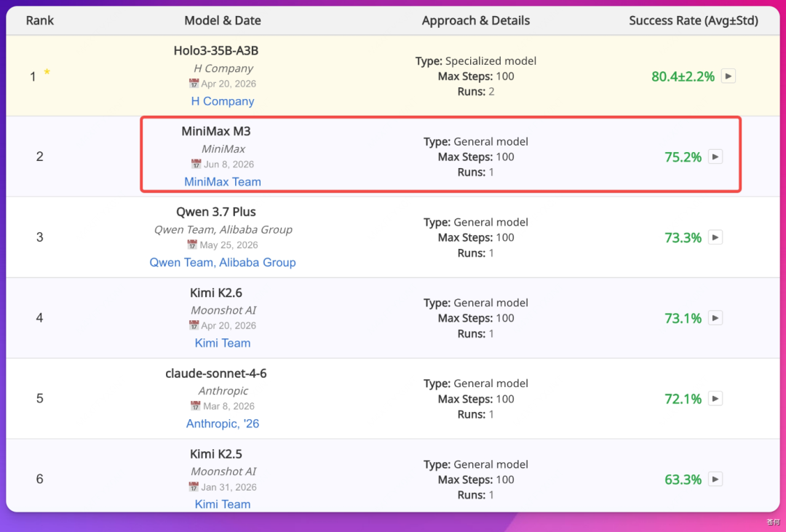Click the yellow star beside rank 1
Screen dimensions: 786x532
47,72
